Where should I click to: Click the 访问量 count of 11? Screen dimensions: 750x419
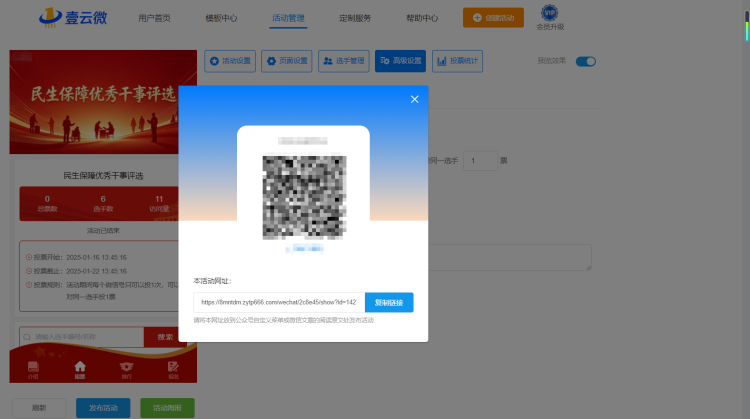[159, 199]
